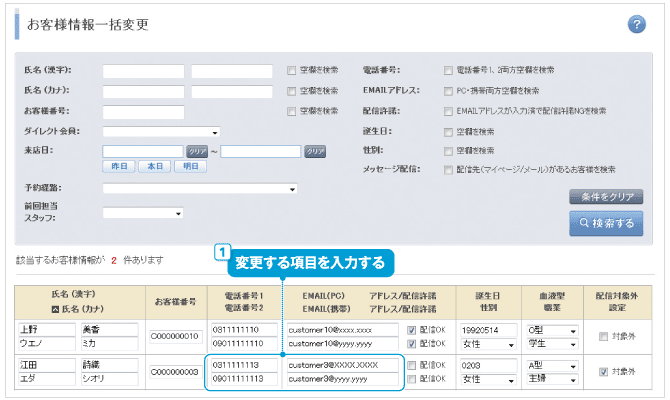
Task: Focus first 氏名 (カナ) search field
Action: 143,91
